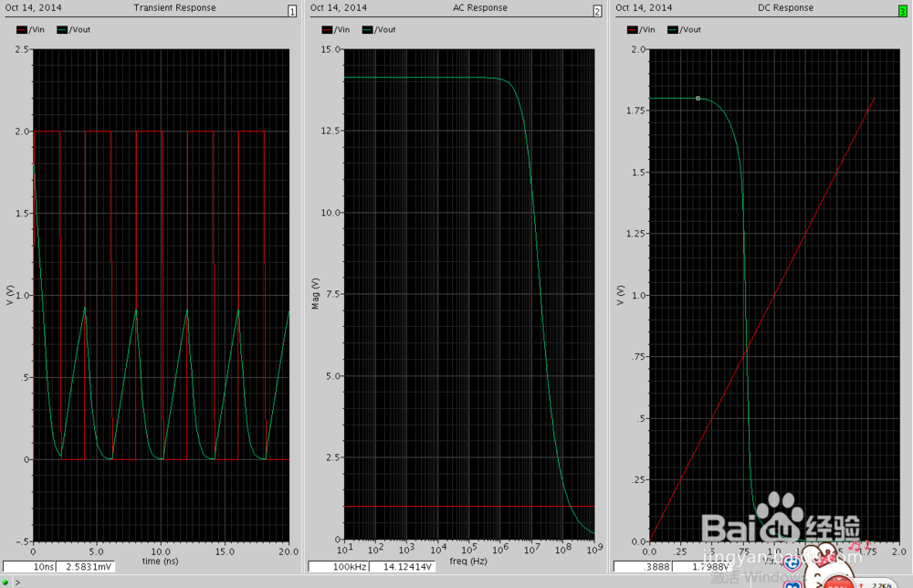Click the blue heart-shaped c icon
The image size is (913, 588).
coord(792,563)
